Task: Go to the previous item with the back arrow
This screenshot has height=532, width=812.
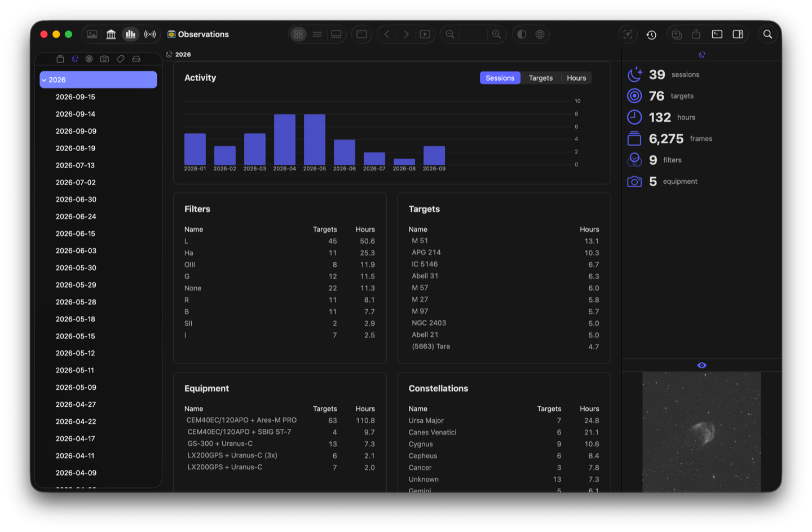Action: tap(387, 34)
